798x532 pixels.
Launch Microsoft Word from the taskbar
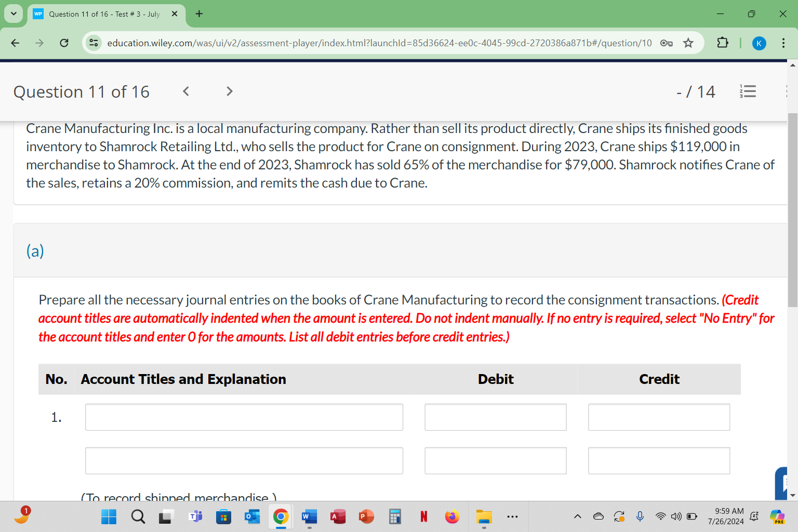[309, 516]
